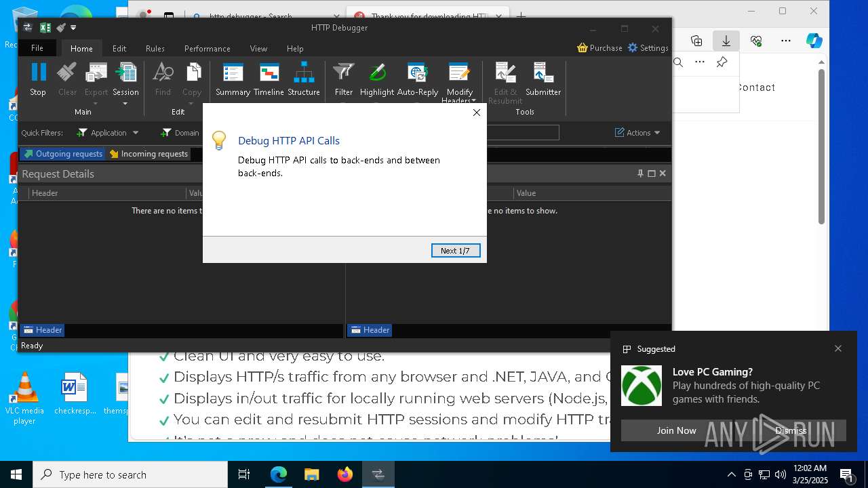The image size is (868, 488).
Task: Click the Clear brush icon
Action: 67,73
